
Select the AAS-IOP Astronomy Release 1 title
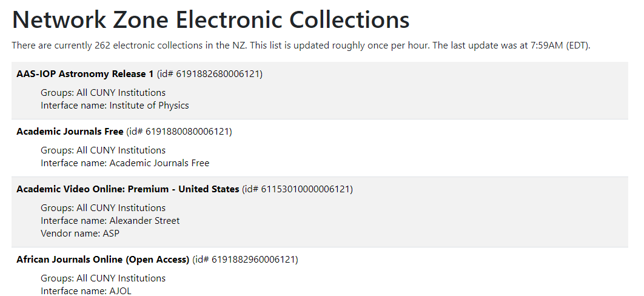pos(85,74)
